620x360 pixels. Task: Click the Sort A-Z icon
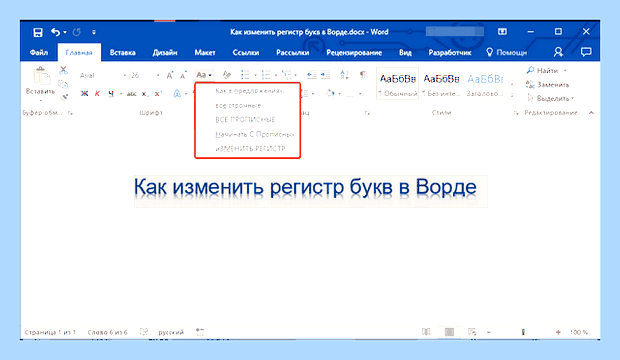click(x=344, y=75)
